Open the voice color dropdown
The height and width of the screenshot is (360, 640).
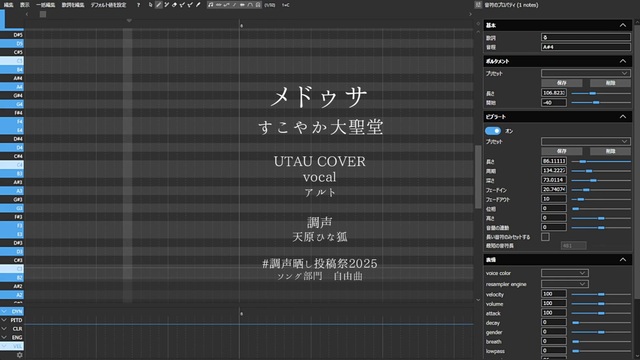(564, 273)
